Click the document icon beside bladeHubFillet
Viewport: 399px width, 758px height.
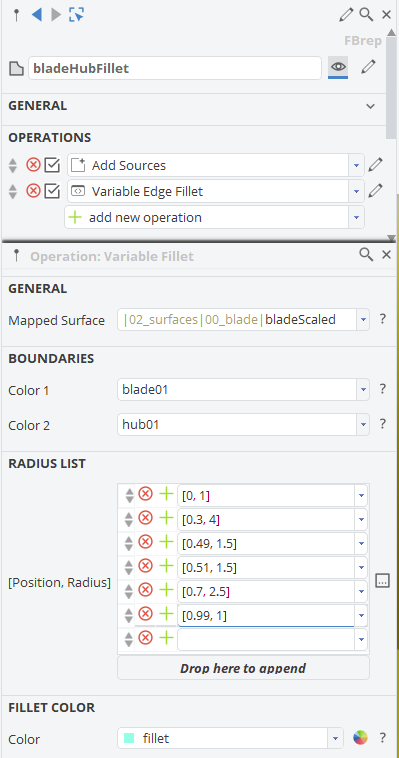(16, 69)
